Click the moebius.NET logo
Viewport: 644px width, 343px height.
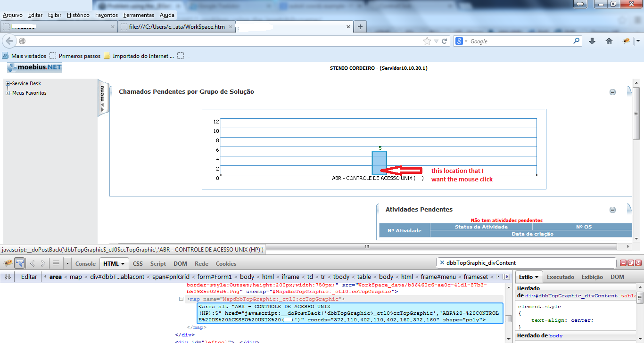[x=34, y=67]
